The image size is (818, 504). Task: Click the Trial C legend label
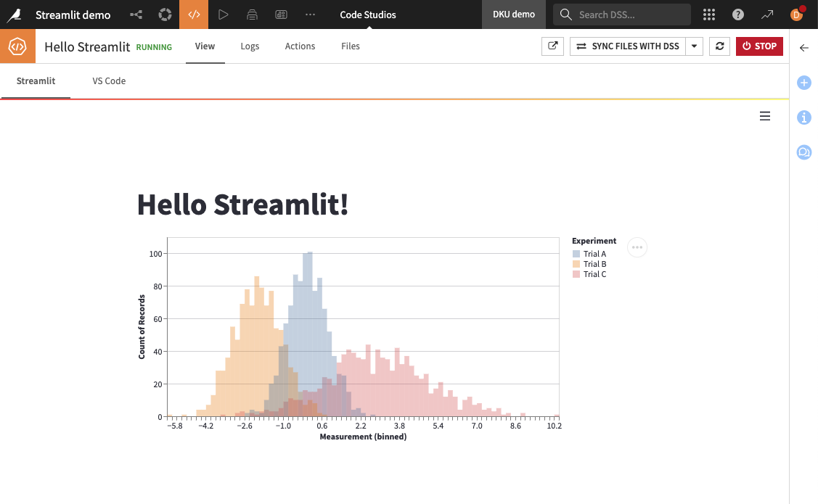tap(594, 274)
